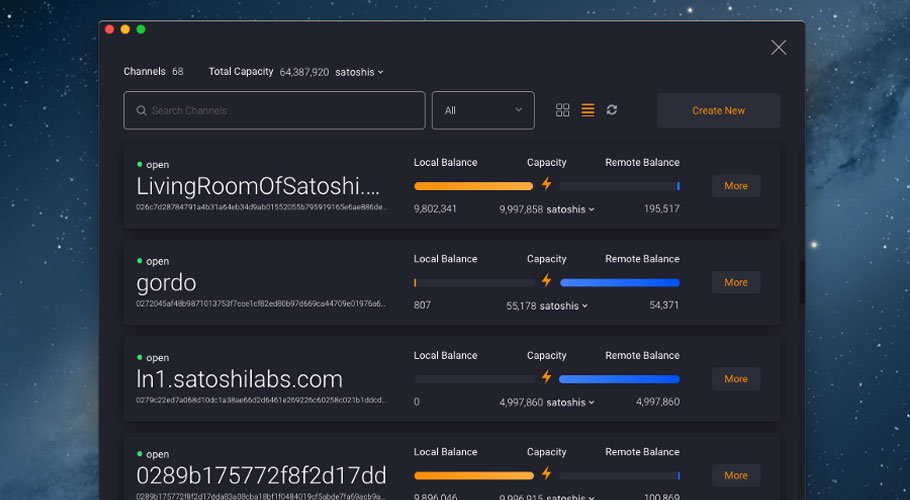Change unit on 4,997,860 satoshis capacity
This screenshot has height=500, width=910.
tap(570, 402)
